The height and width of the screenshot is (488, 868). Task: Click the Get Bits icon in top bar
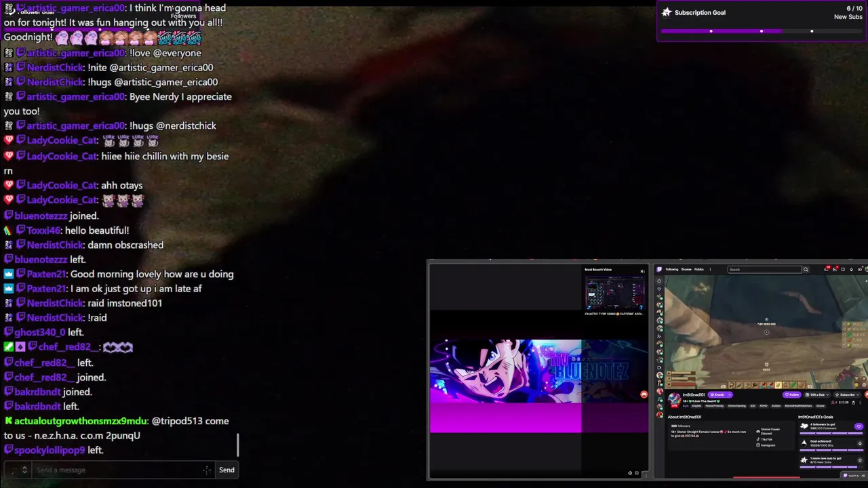851,269
